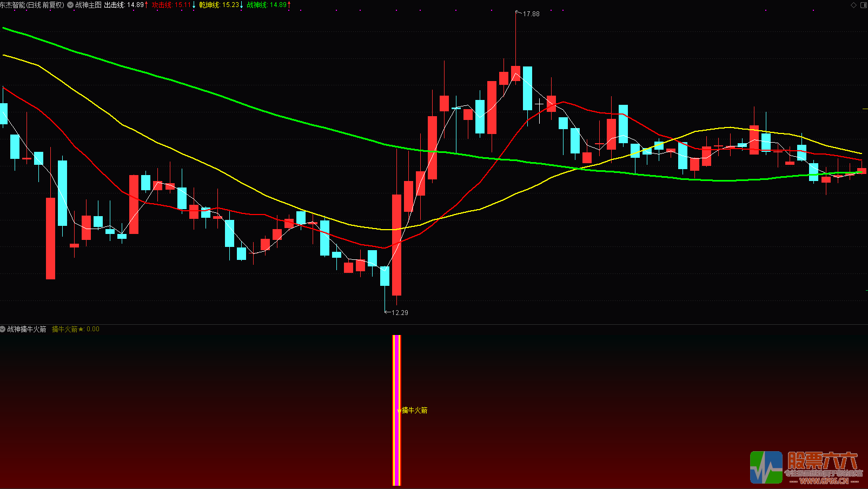Click the 17.88 high price marker
The height and width of the screenshot is (489, 868).
(x=531, y=14)
